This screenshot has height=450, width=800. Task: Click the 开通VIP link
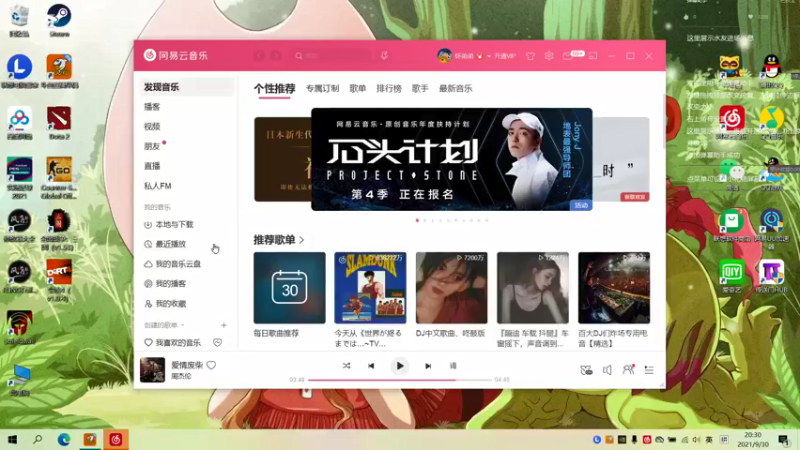[505, 56]
